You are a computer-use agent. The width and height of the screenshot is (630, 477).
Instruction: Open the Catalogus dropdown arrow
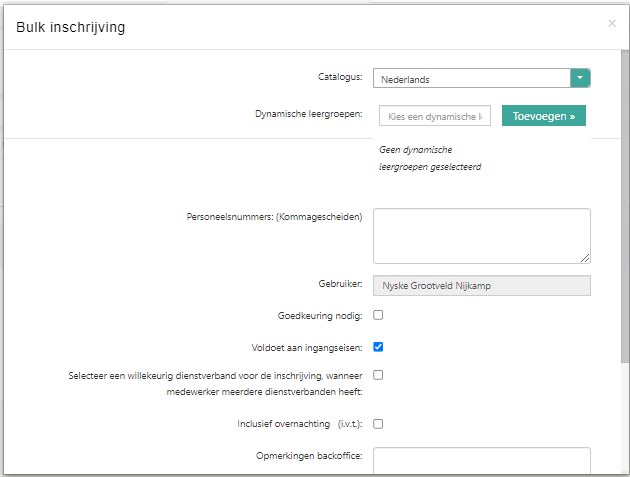pos(580,78)
